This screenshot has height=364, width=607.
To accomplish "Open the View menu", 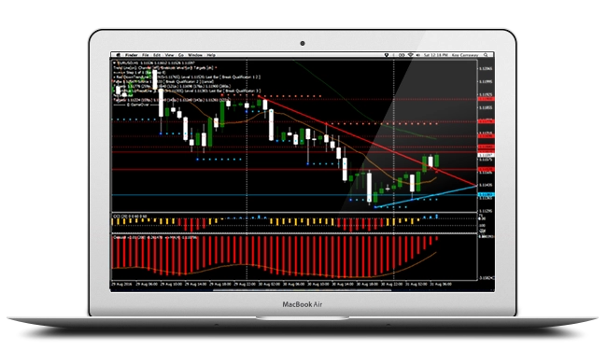I will pyautogui.click(x=169, y=55).
